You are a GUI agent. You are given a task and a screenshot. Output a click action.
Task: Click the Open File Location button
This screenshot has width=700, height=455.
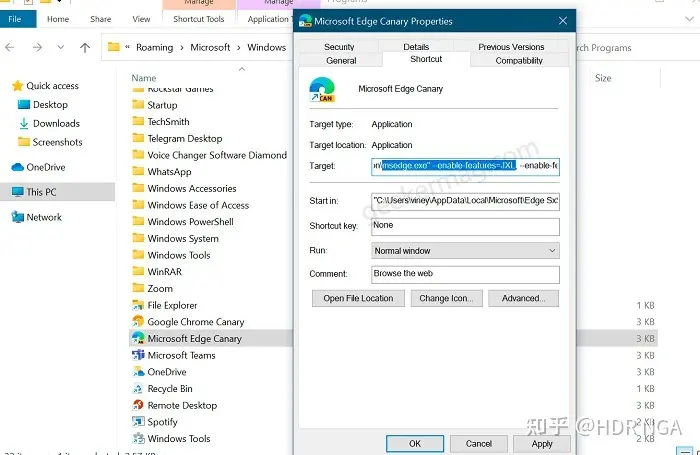click(358, 298)
